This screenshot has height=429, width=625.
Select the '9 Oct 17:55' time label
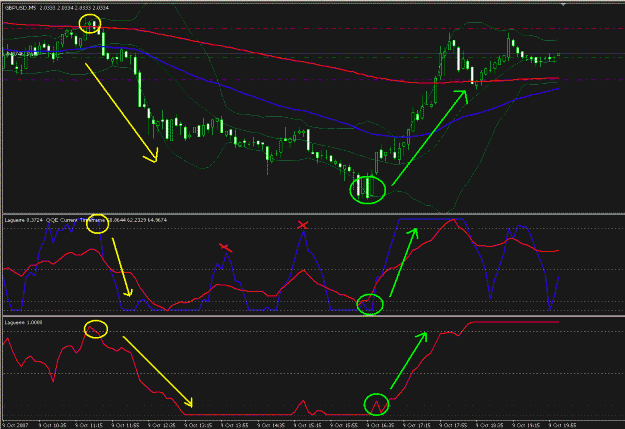tap(453, 425)
